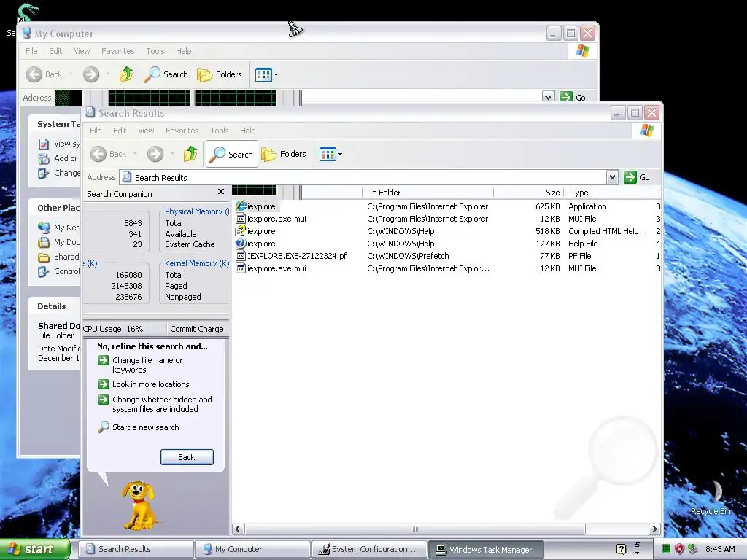Open View menu in Search Results window

point(146,131)
